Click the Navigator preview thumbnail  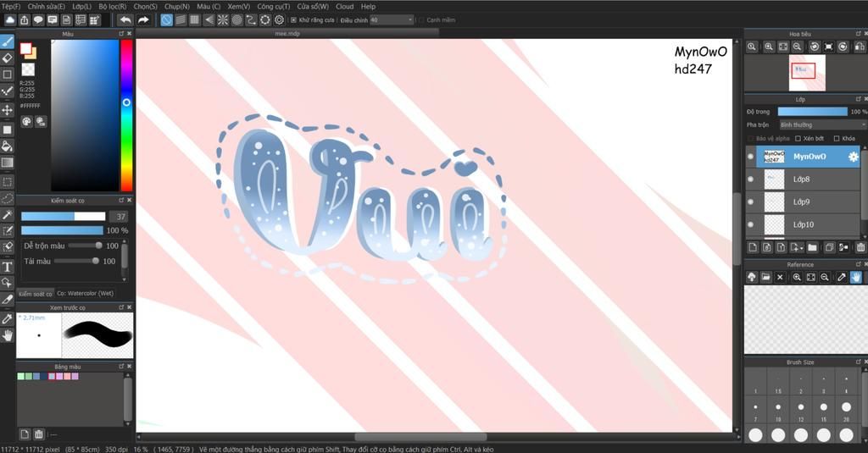pyautogui.click(x=807, y=73)
